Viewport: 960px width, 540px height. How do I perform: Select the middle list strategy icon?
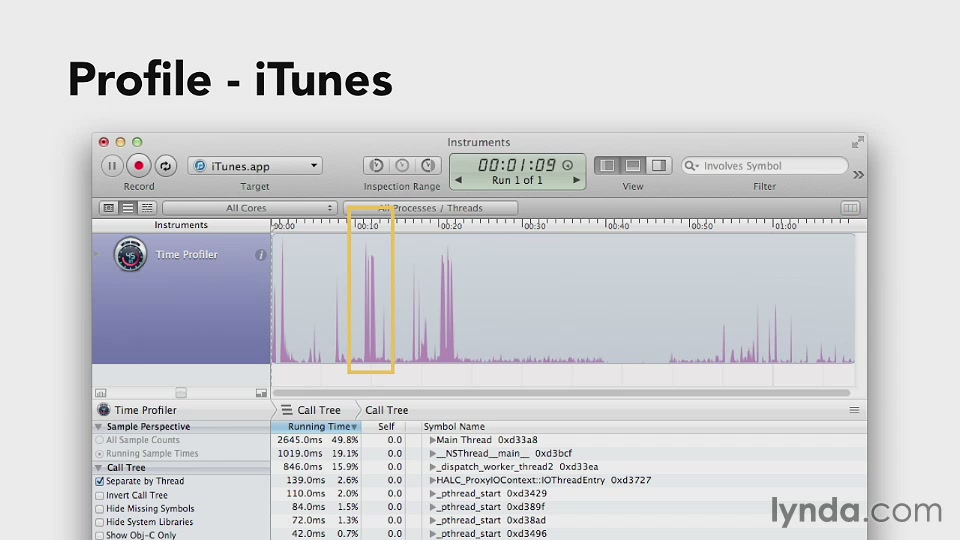pos(128,208)
